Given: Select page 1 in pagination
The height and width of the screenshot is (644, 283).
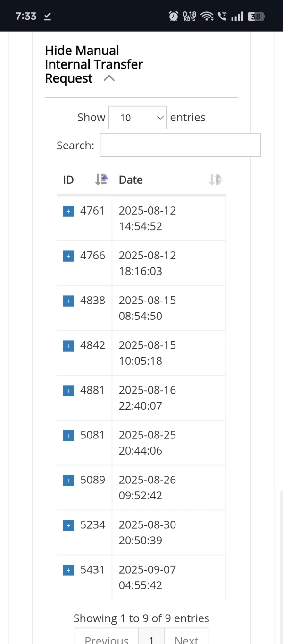Looking at the screenshot, I should pos(151,639).
